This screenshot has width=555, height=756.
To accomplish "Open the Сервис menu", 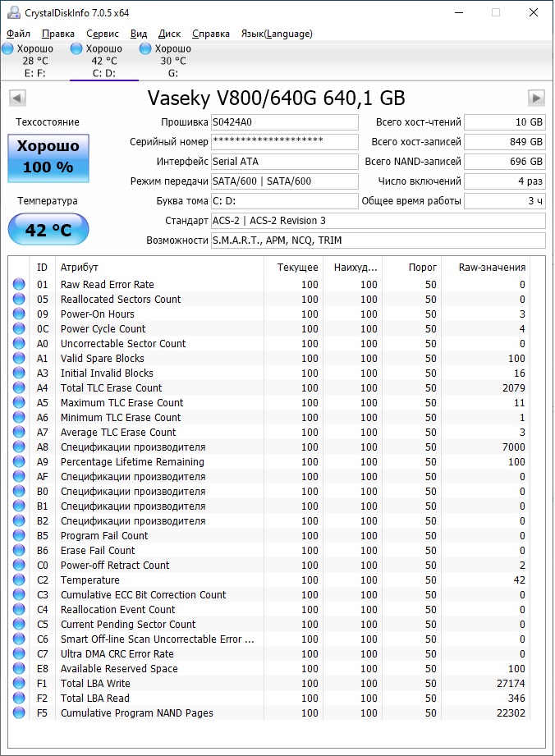I will [x=103, y=34].
